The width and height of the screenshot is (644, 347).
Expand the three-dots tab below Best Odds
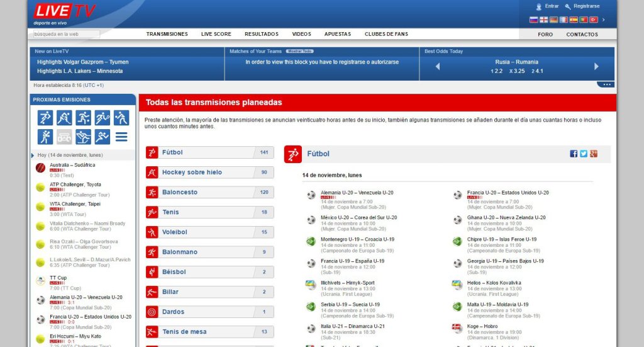[x=606, y=84]
